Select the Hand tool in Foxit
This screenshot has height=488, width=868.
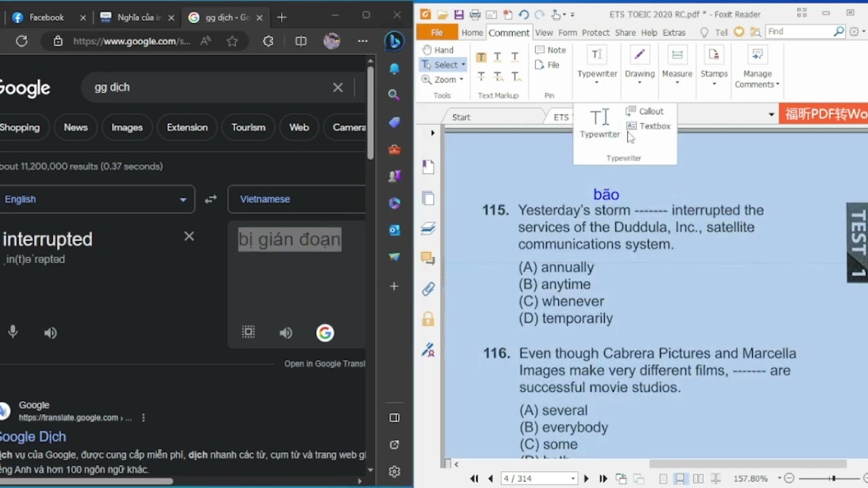437,49
